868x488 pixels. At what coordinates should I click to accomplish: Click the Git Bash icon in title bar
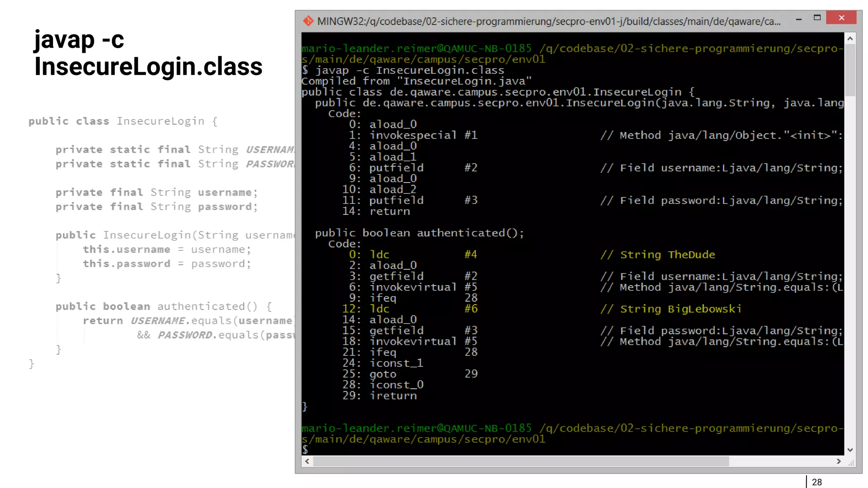(308, 21)
